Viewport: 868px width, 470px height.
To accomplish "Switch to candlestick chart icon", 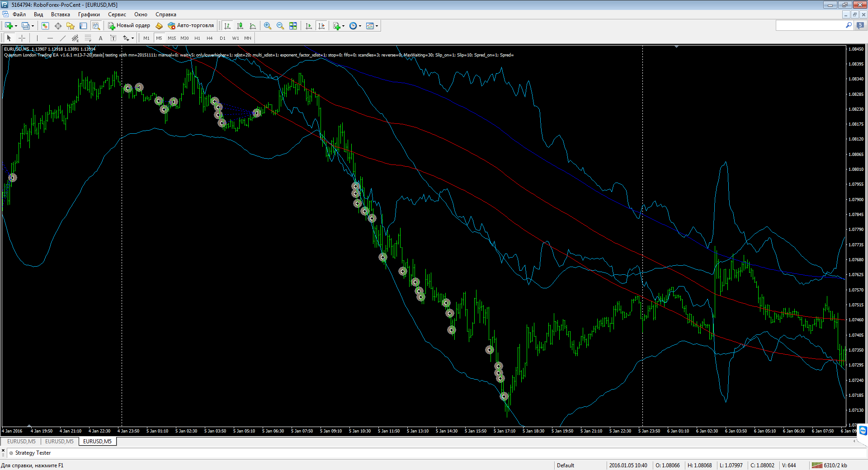I will (240, 26).
